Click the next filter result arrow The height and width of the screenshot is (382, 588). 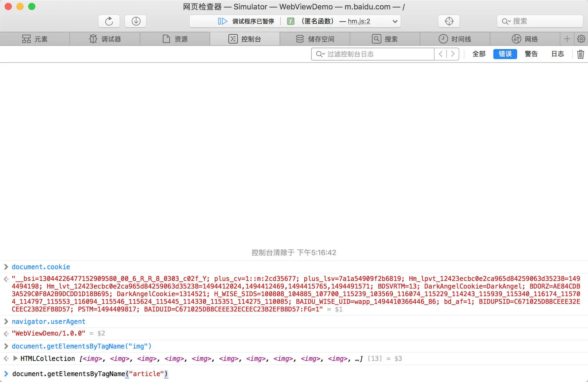pos(453,54)
